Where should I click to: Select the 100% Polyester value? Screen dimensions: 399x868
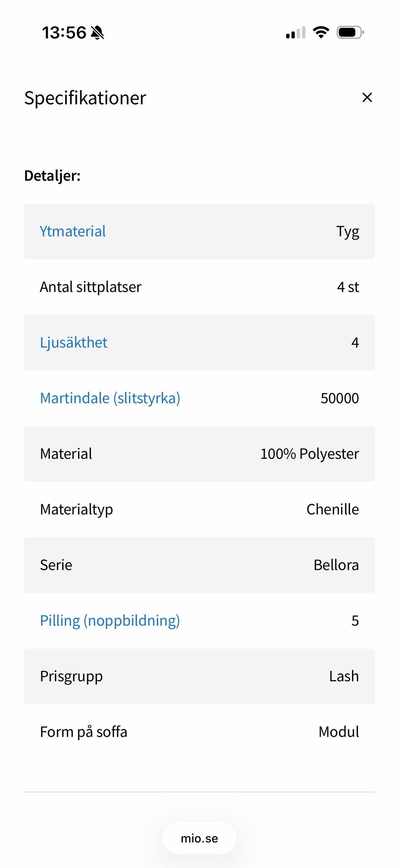tap(309, 454)
